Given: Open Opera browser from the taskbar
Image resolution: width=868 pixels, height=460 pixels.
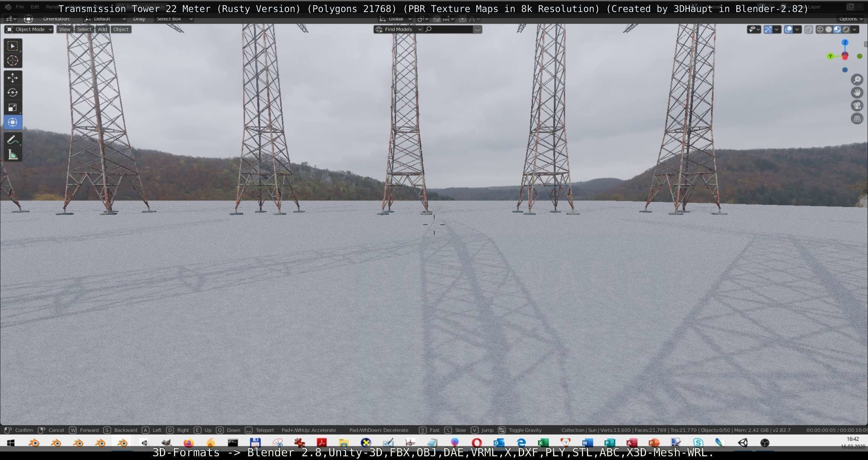Looking at the screenshot, I should click(x=477, y=443).
